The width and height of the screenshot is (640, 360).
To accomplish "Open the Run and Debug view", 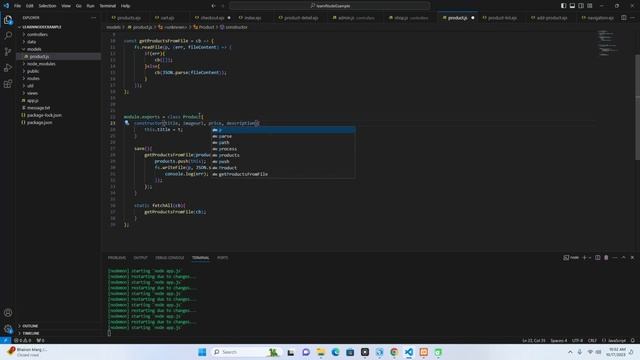I will tap(8, 68).
